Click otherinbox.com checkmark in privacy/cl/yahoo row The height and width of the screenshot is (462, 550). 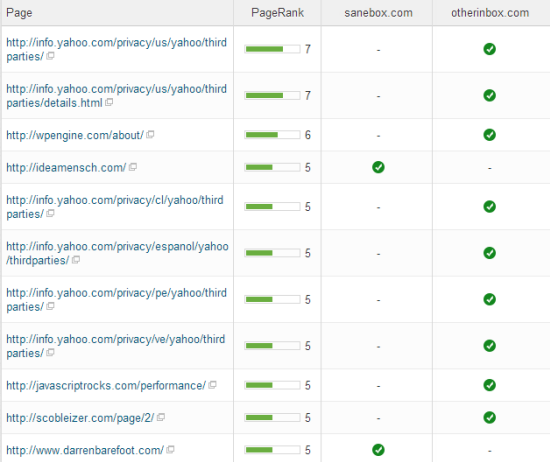pyautogui.click(x=489, y=207)
